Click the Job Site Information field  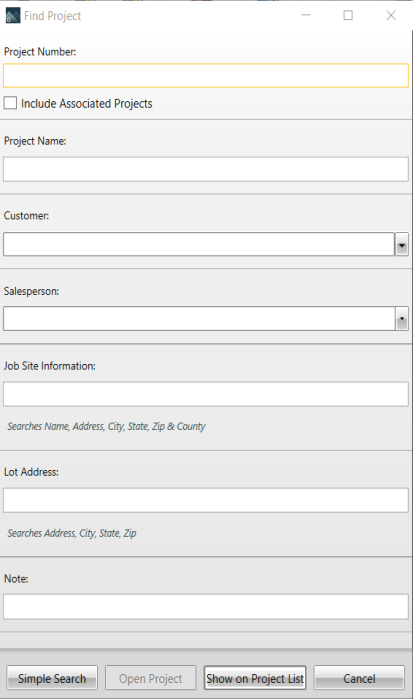click(206, 394)
